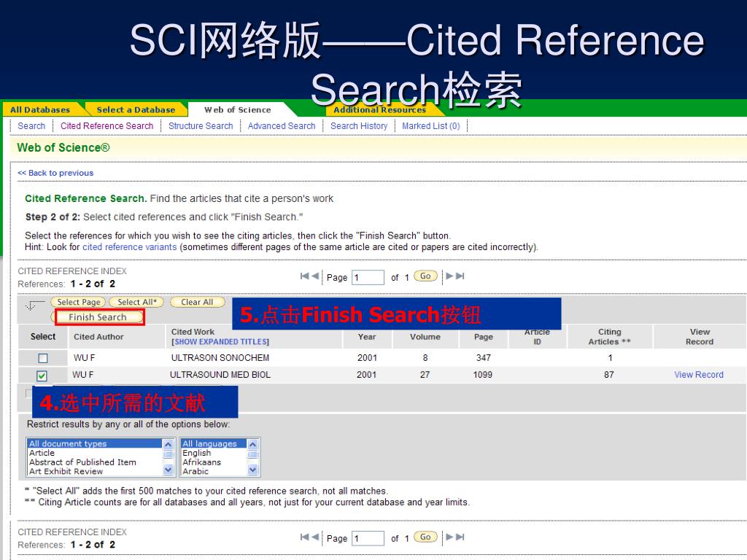Open Marked List (0) link

(430, 125)
